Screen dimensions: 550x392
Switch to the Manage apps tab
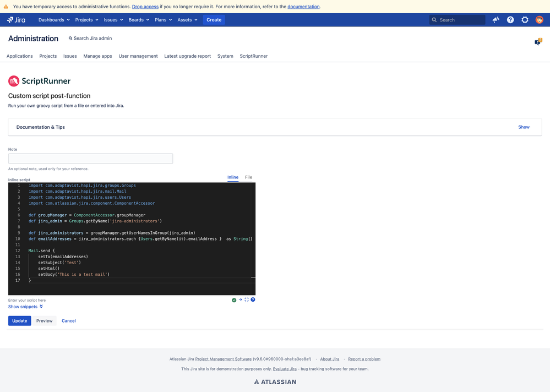pyautogui.click(x=97, y=56)
